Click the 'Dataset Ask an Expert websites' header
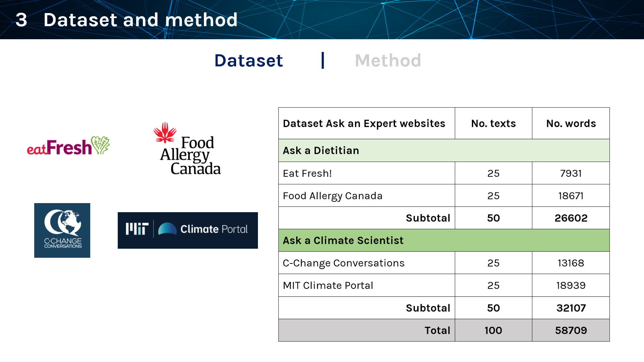This screenshot has height=362, width=644. tap(364, 123)
